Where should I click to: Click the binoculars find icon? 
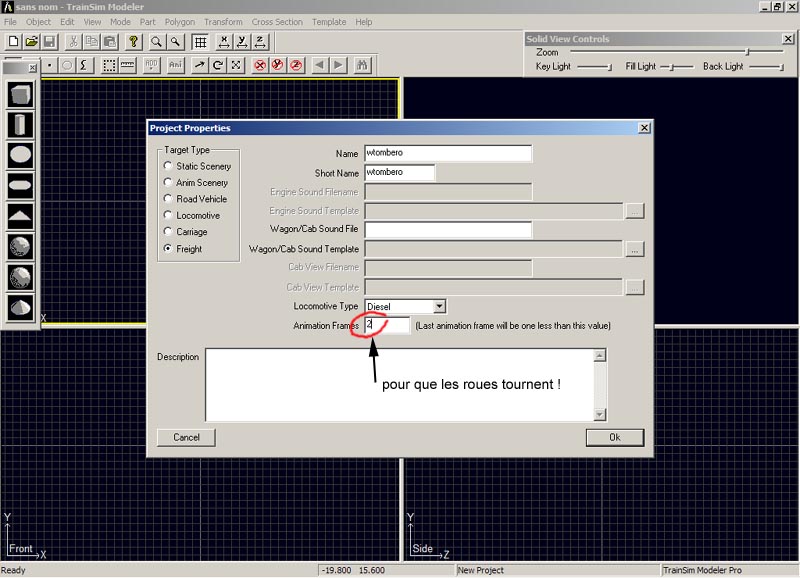362,65
